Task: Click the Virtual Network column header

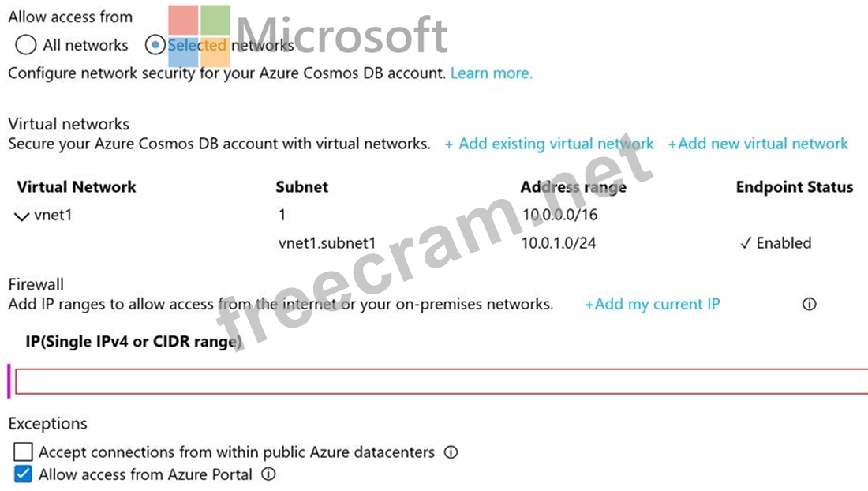Action: click(77, 187)
